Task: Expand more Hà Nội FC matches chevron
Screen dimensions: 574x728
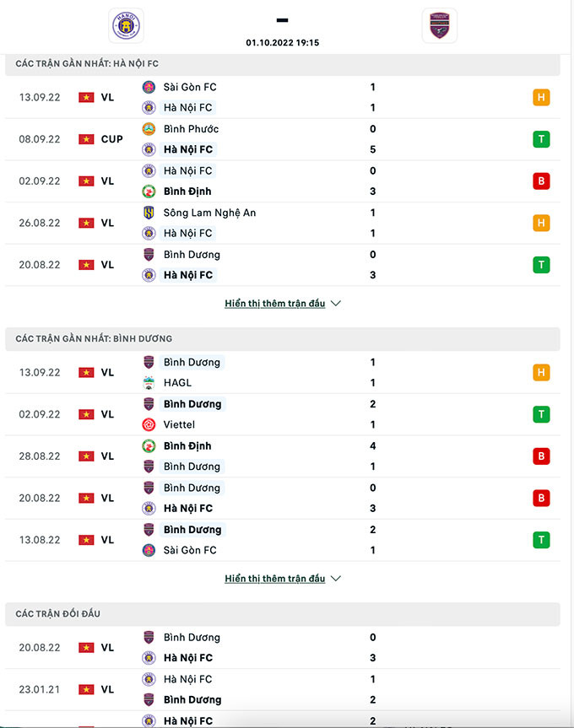Action: [x=336, y=304]
